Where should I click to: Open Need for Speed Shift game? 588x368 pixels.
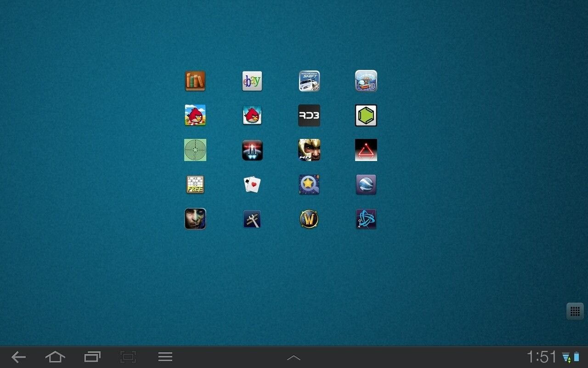pyautogui.click(x=309, y=81)
